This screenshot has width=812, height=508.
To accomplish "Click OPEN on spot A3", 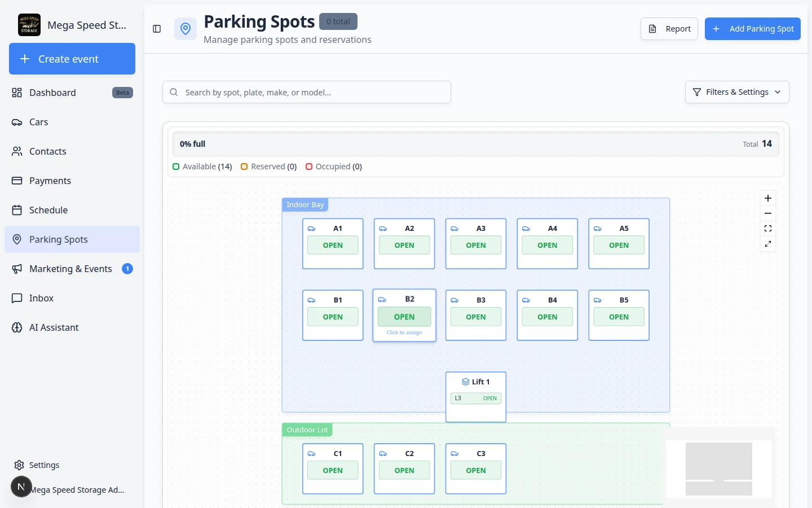I will pos(476,246).
